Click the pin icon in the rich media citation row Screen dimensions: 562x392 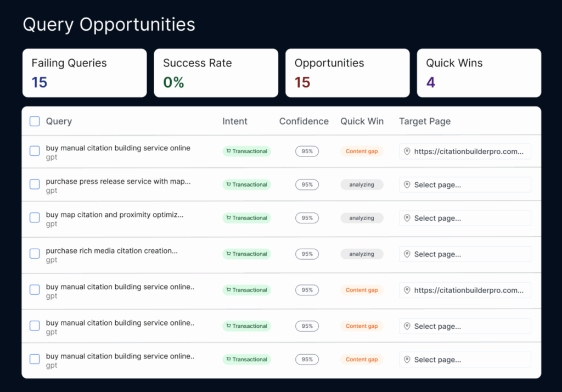point(407,254)
